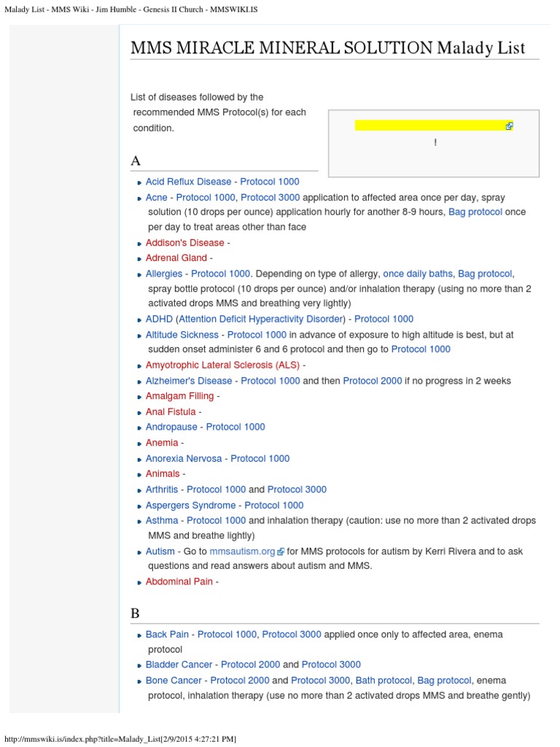The height and width of the screenshot is (747, 560).
Task: Open the Arthritis link
Action: pos(162,489)
